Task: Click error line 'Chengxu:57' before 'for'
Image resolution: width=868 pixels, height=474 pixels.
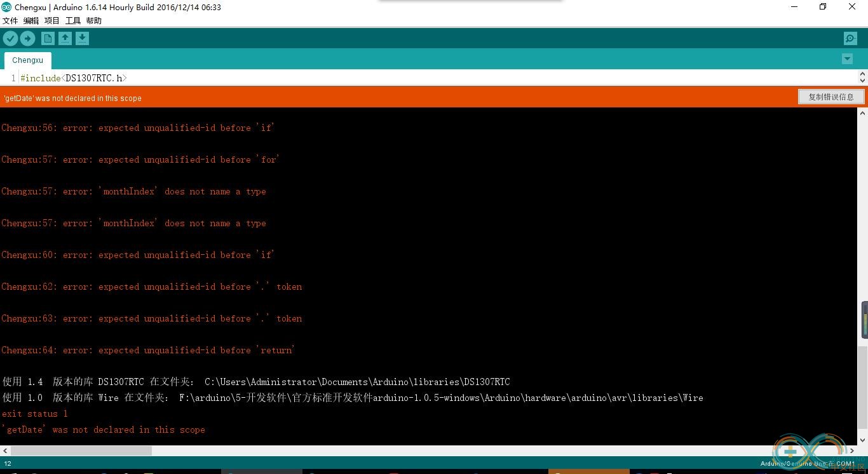Action: click(x=140, y=159)
